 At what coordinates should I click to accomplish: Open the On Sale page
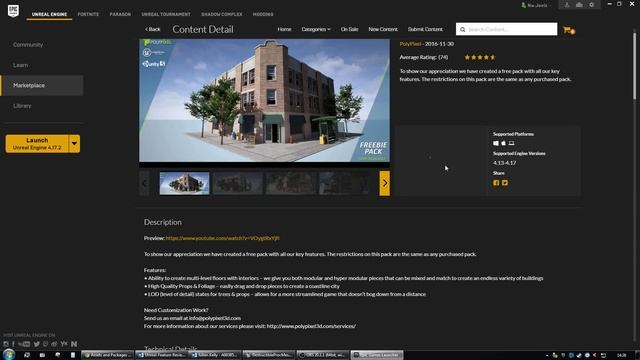point(349,29)
